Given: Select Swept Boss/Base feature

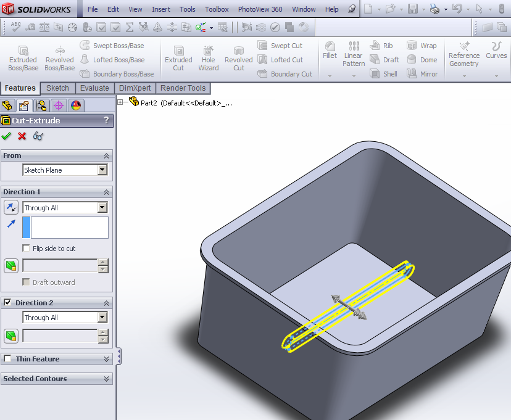Looking at the screenshot, I should point(112,46).
